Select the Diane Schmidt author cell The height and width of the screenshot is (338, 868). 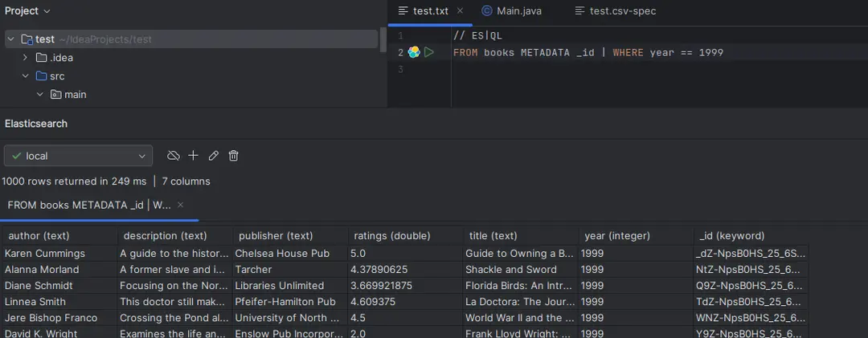pos(59,286)
